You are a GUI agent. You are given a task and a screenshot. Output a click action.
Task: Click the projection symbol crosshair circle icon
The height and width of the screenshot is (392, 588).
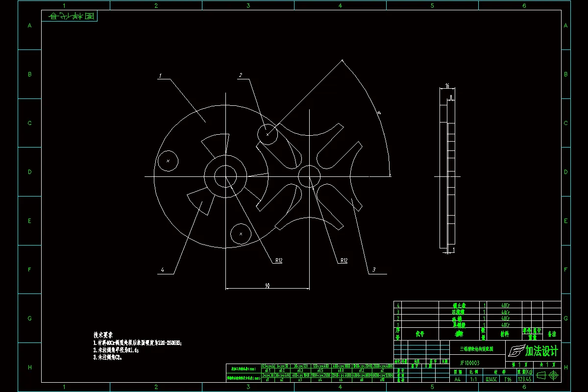(x=554, y=375)
